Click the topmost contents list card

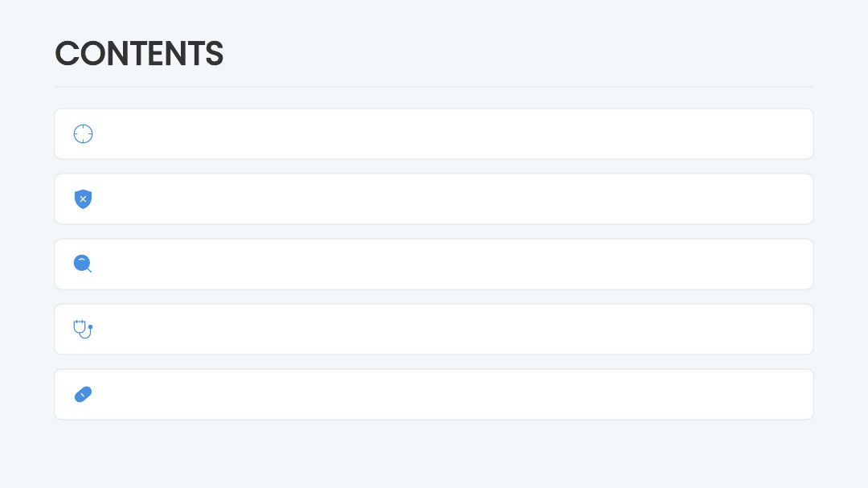(x=434, y=134)
